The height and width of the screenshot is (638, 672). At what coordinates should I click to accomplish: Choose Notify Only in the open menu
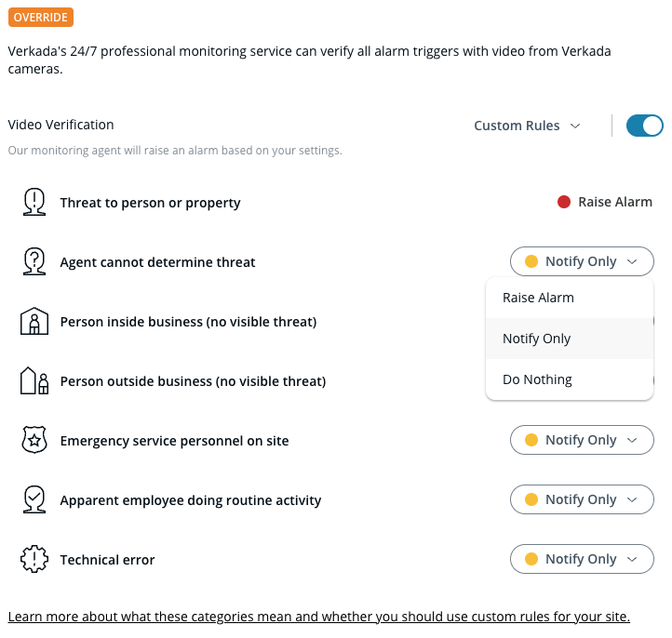pyautogui.click(x=537, y=339)
